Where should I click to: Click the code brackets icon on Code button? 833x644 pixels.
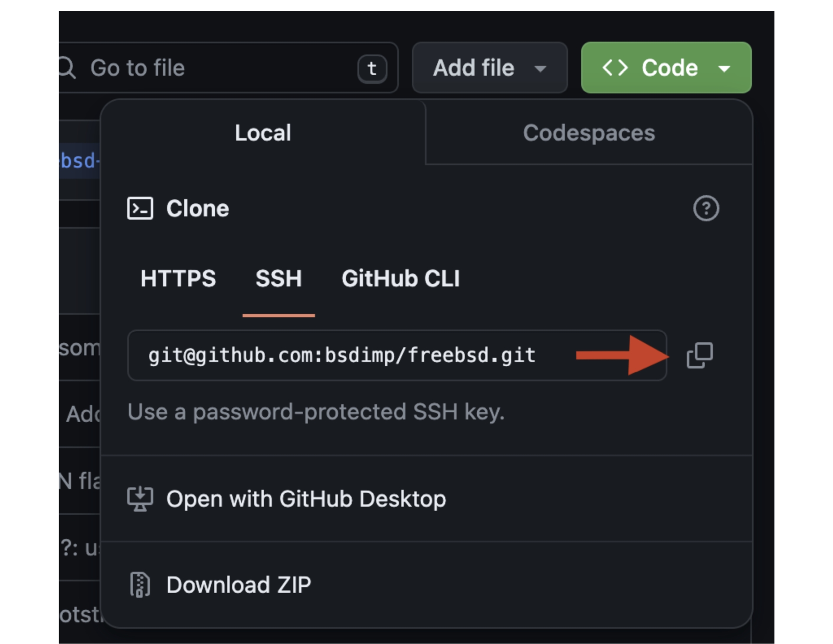[615, 68]
